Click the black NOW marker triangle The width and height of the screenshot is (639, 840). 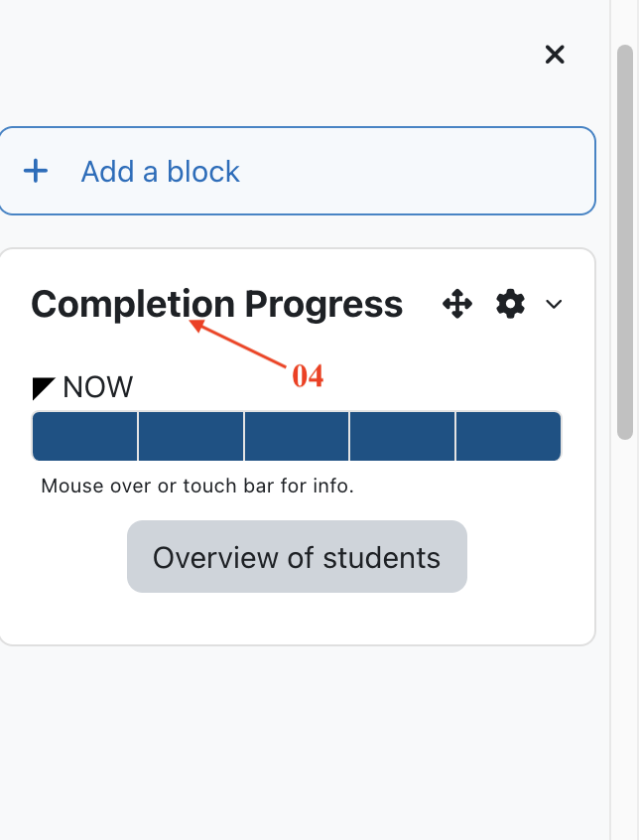[x=44, y=388]
